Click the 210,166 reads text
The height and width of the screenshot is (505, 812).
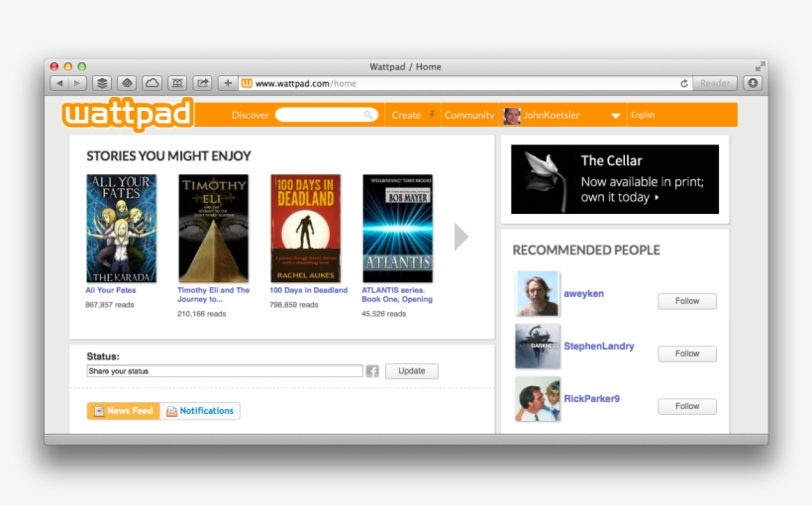(x=201, y=313)
